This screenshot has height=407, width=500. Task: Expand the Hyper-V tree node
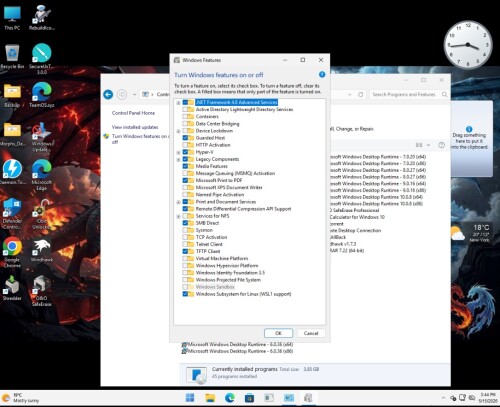pos(178,152)
